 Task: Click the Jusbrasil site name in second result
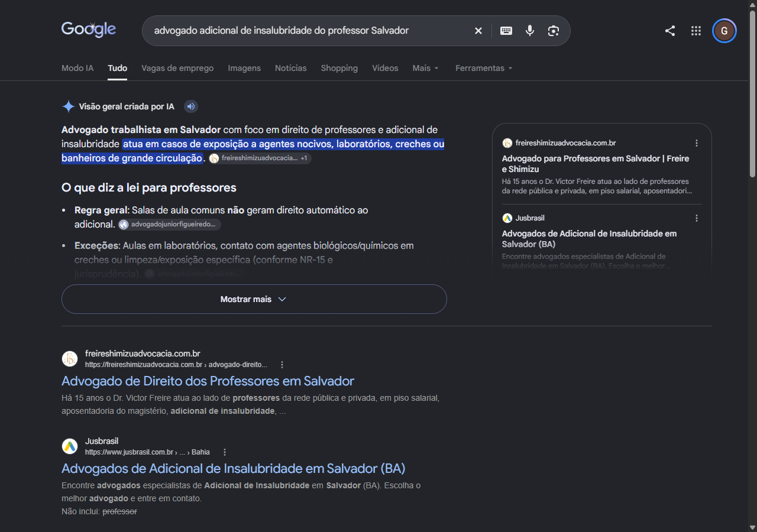click(x=102, y=441)
